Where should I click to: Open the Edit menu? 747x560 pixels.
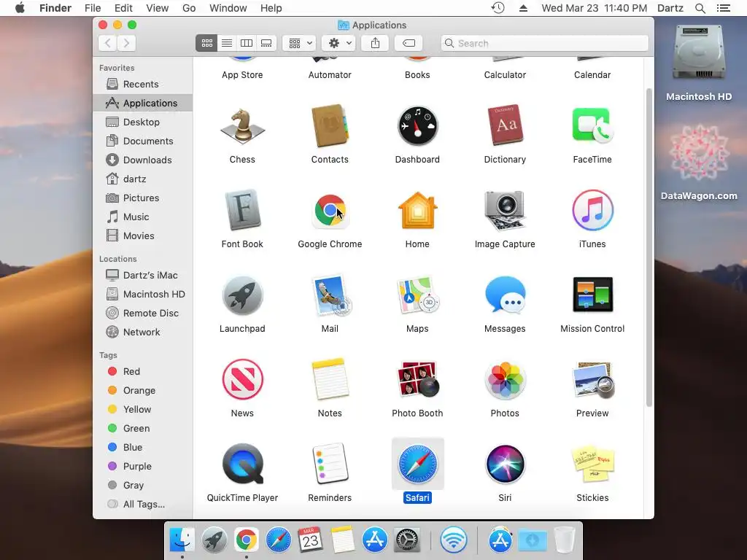[123, 8]
